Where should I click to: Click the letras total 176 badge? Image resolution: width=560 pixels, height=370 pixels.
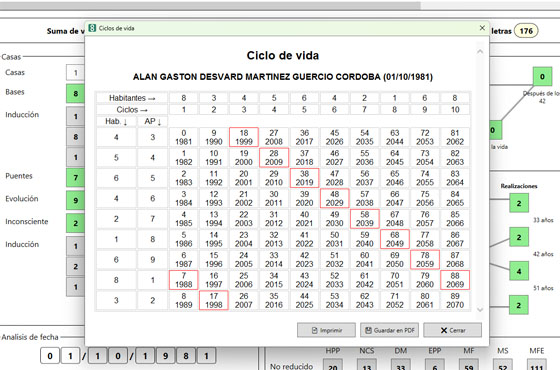coord(526,31)
